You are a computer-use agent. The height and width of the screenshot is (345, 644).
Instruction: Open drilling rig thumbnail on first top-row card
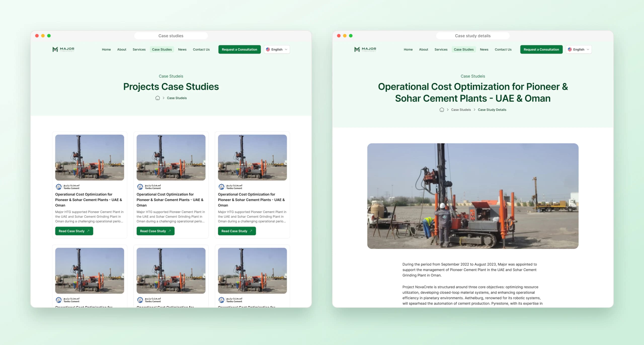click(90, 157)
